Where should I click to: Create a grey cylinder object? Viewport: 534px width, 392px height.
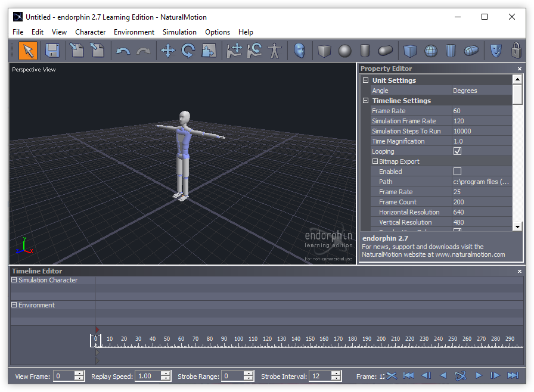point(365,51)
